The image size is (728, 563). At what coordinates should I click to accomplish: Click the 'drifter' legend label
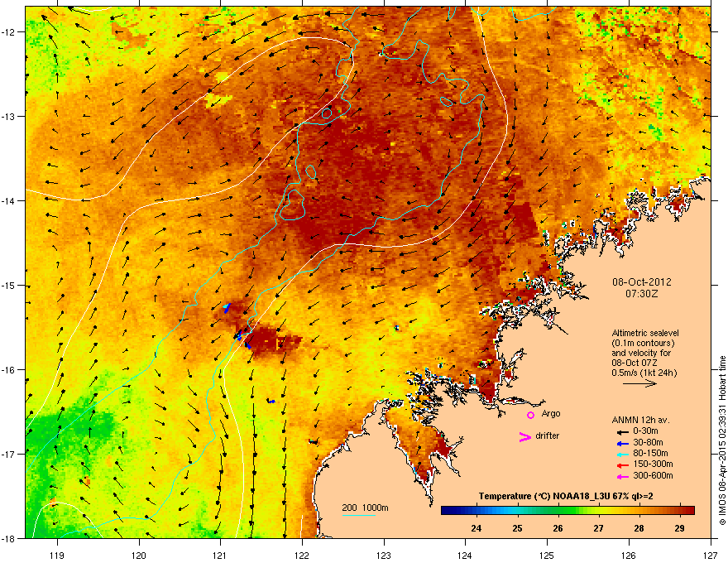548,435
